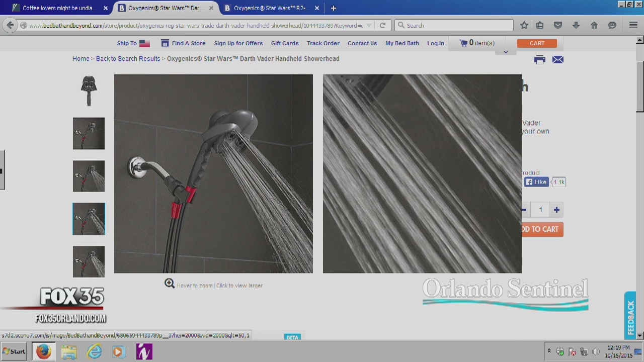Open the media player taskbar icon
644x362 pixels.
tap(119, 351)
